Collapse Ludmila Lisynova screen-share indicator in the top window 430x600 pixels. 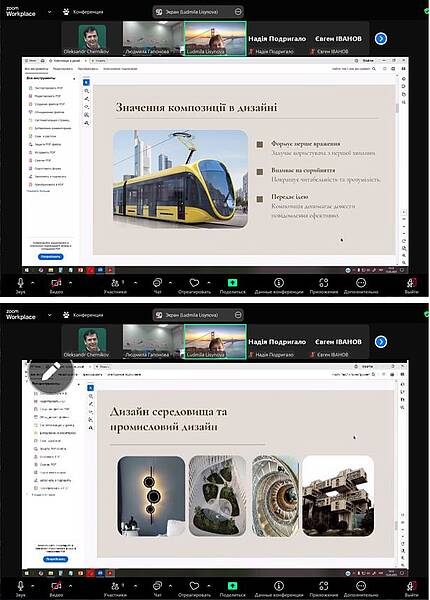coord(238,12)
